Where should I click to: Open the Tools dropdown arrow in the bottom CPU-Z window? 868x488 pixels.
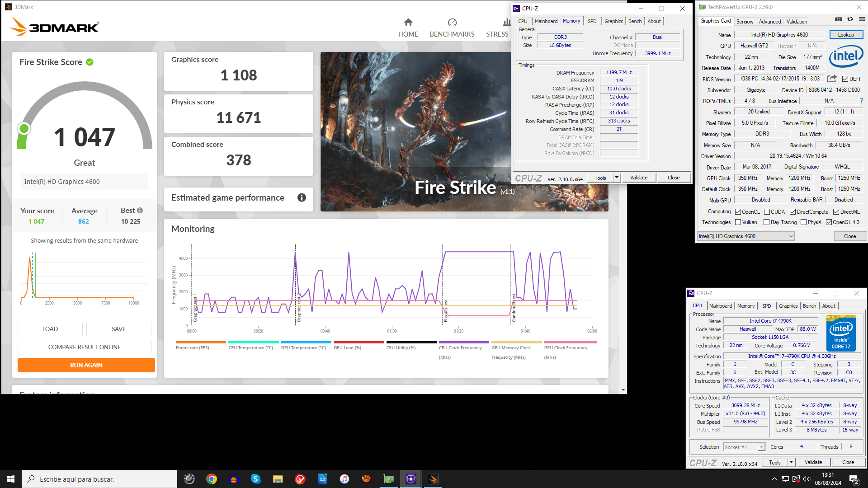pyautogui.click(x=791, y=462)
